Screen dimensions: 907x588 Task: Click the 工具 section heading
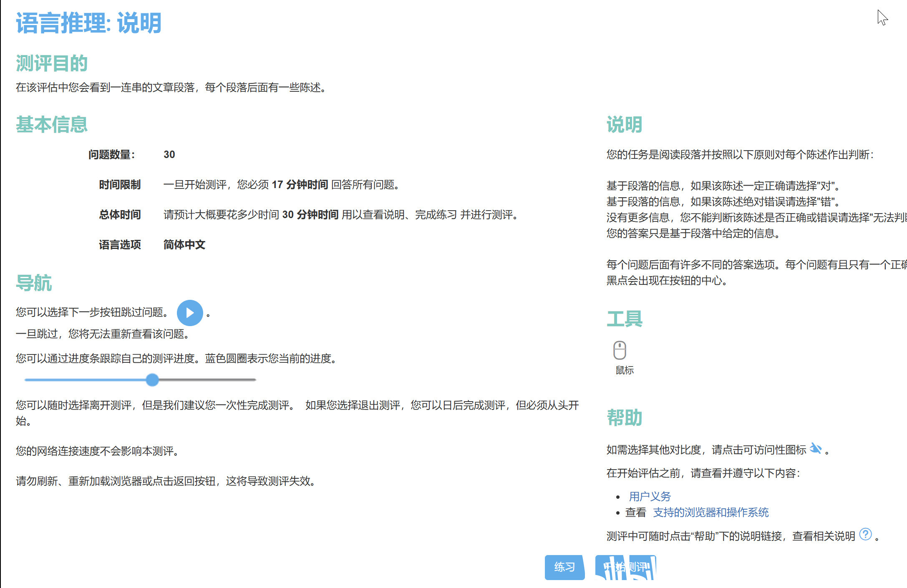pyautogui.click(x=624, y=319)
